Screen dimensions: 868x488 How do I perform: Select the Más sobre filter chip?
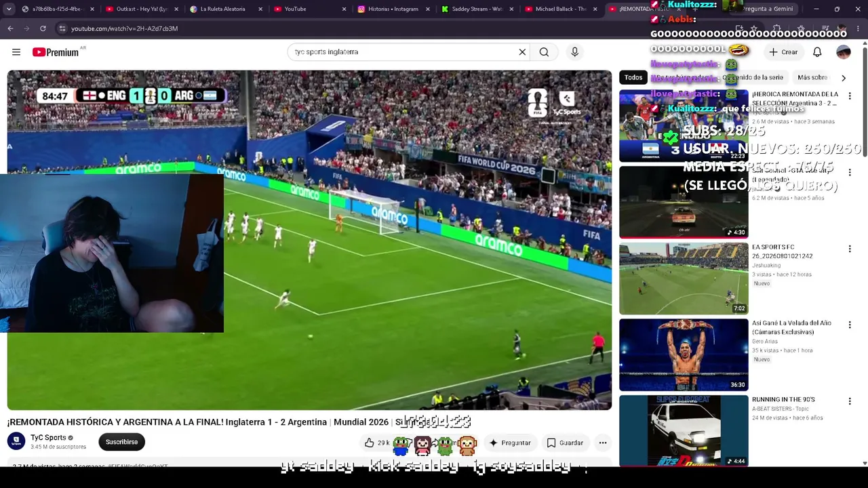(812, 78)
